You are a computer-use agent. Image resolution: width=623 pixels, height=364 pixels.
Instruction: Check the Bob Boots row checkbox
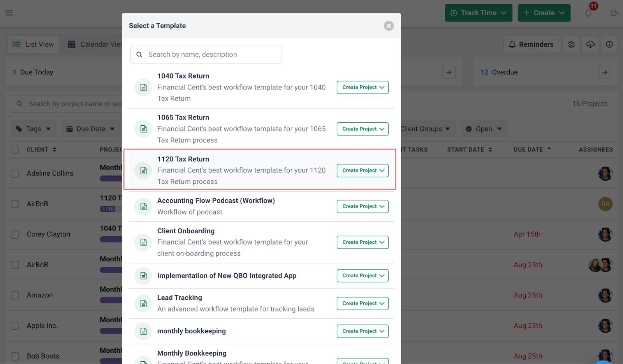tap(15, 356)
